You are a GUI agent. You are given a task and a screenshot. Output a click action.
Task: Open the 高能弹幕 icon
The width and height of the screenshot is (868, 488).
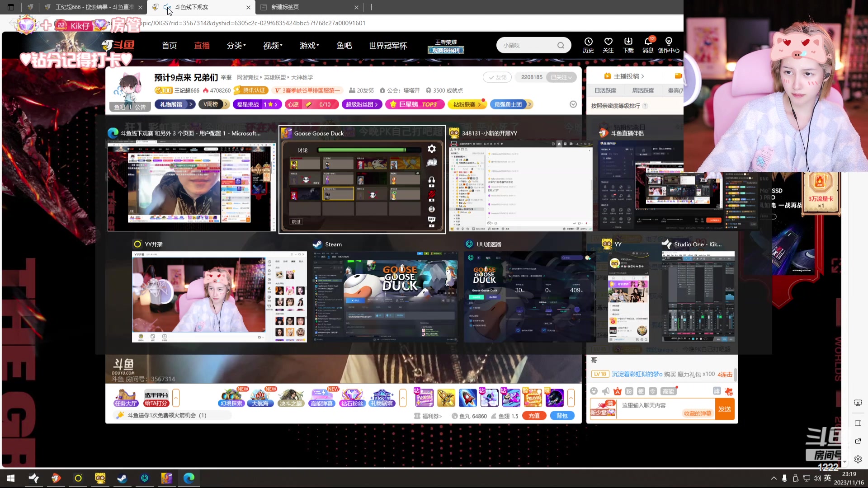click(321, 398)
